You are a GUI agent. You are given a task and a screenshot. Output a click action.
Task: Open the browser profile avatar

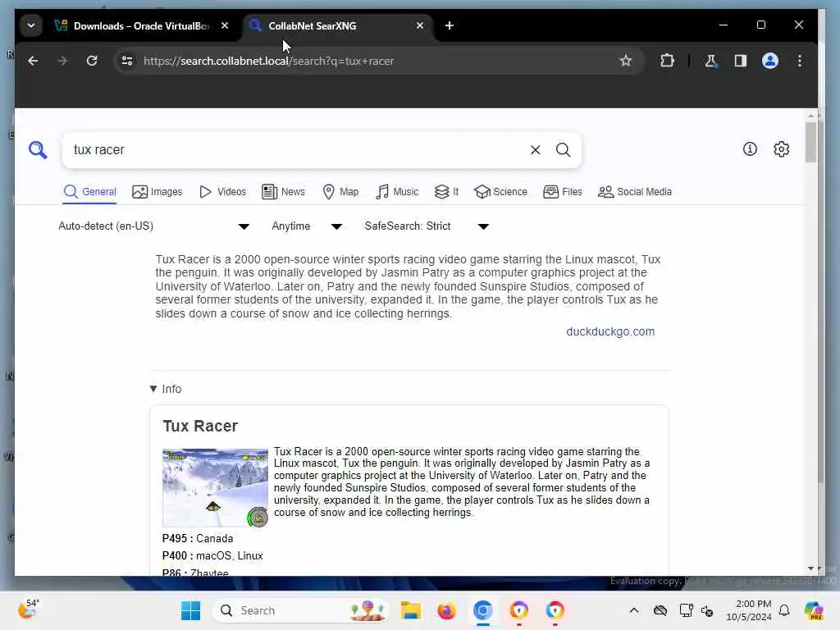click(769, 61)
